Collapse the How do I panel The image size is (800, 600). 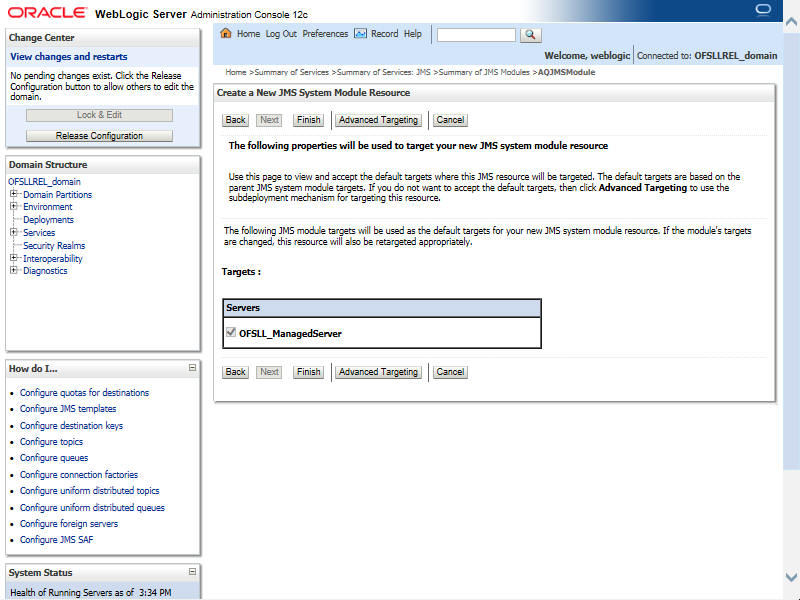[x=192, y=367]
